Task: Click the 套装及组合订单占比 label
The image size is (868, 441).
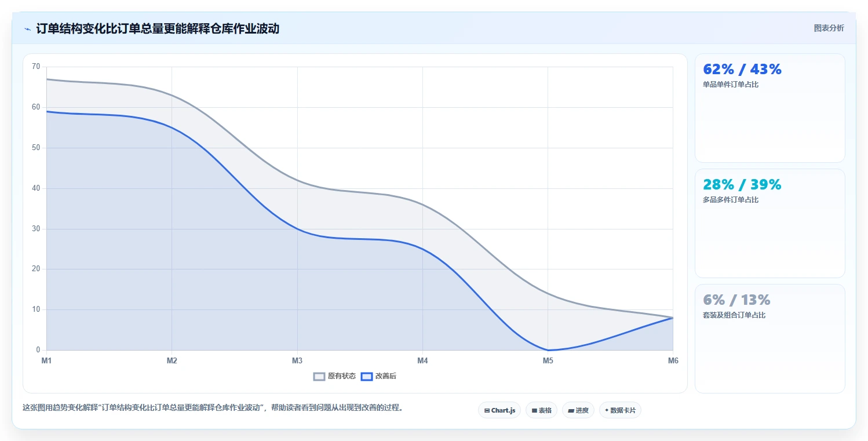Action: (x=734, y=315)
